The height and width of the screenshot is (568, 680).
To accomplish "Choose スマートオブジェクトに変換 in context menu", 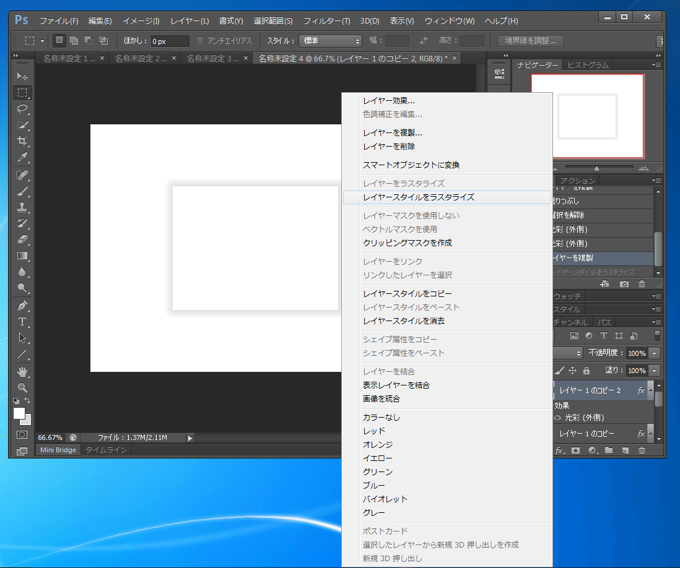I will click(447, 165).
